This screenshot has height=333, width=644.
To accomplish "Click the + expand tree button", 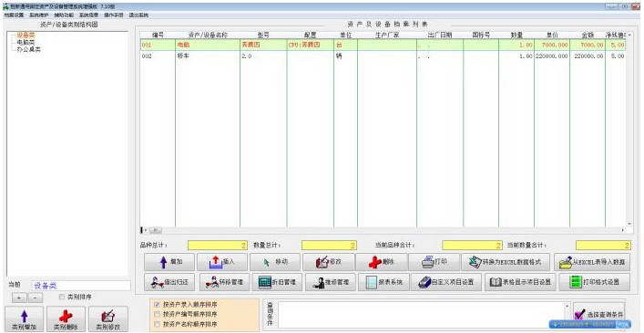I will pyautogui.click(x=19, y=298).
